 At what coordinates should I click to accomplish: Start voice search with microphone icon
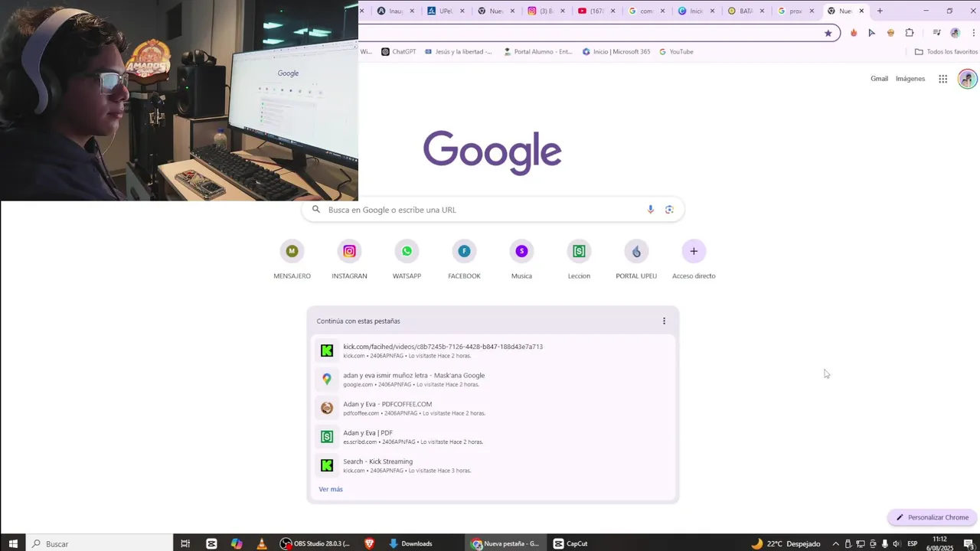click(x=651, y=210)
